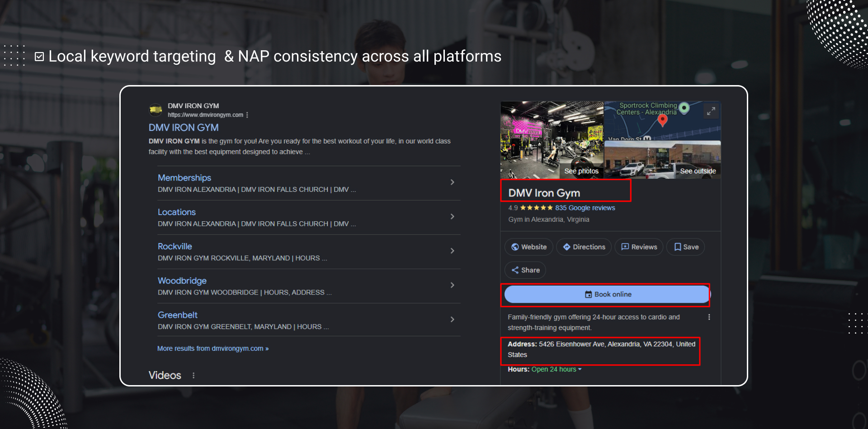
Task: Click the Reviews button
Action: (x=639, y=247)
